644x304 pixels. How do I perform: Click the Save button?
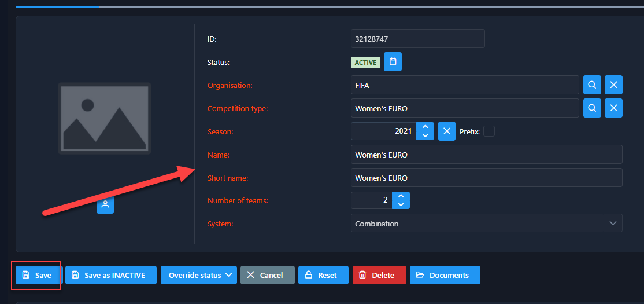38,275
